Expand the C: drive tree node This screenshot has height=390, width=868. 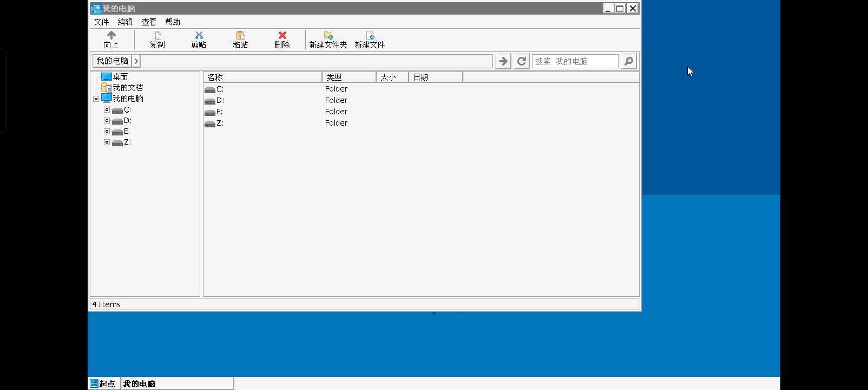pos(107,110)
